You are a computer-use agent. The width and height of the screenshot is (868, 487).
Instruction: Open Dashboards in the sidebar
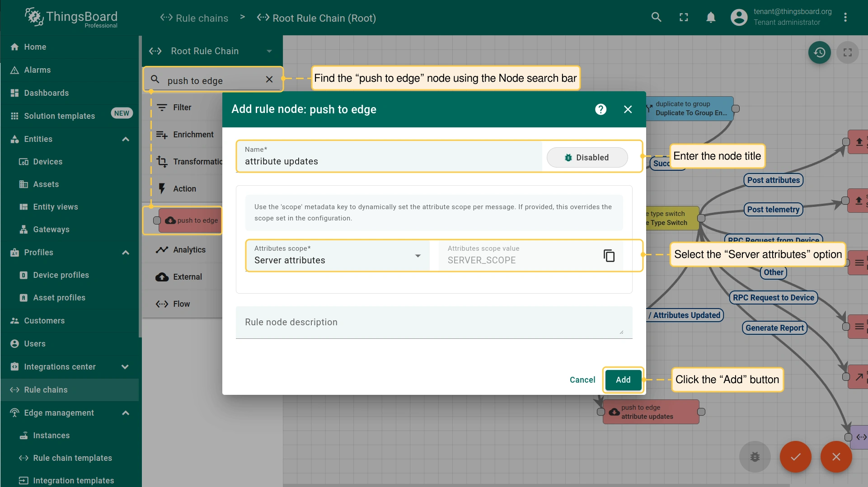(x=47, y=93)
